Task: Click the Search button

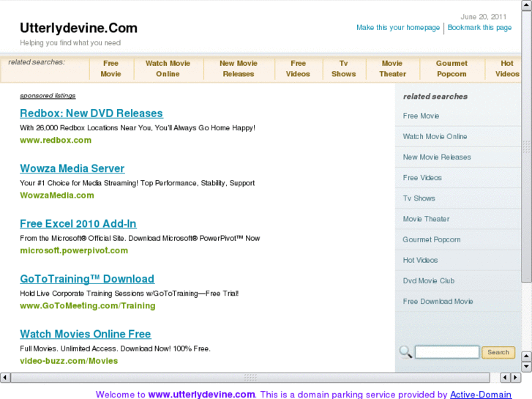Action: pos(498,352)
